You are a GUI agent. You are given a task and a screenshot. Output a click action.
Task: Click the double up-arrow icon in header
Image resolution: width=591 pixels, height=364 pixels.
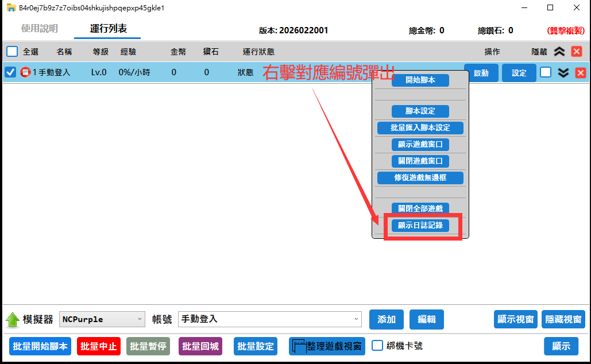(x=559, y=52)
